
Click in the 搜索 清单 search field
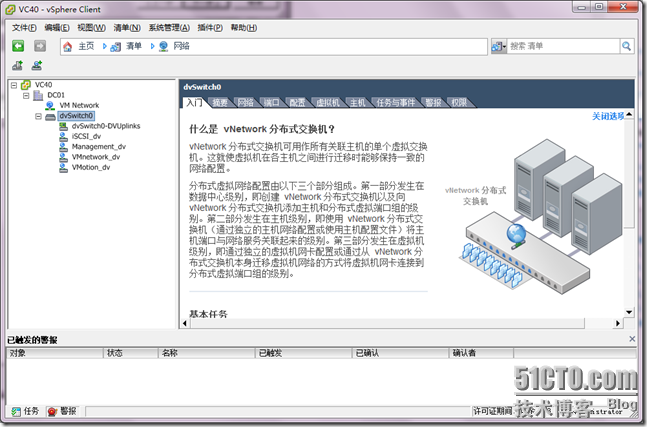point(564,46)
